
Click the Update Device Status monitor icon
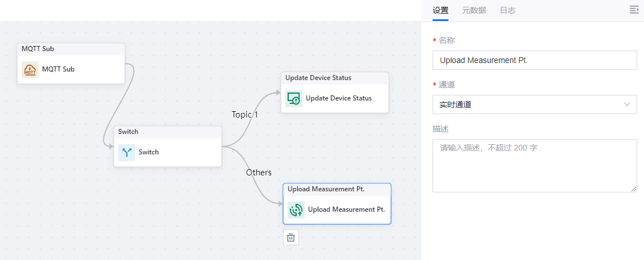(294, 98)
